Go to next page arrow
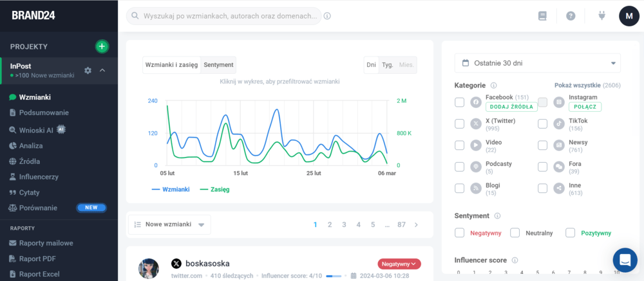This screenshot has width=644, height=281. pyautogui.click(x=416, y=224)
